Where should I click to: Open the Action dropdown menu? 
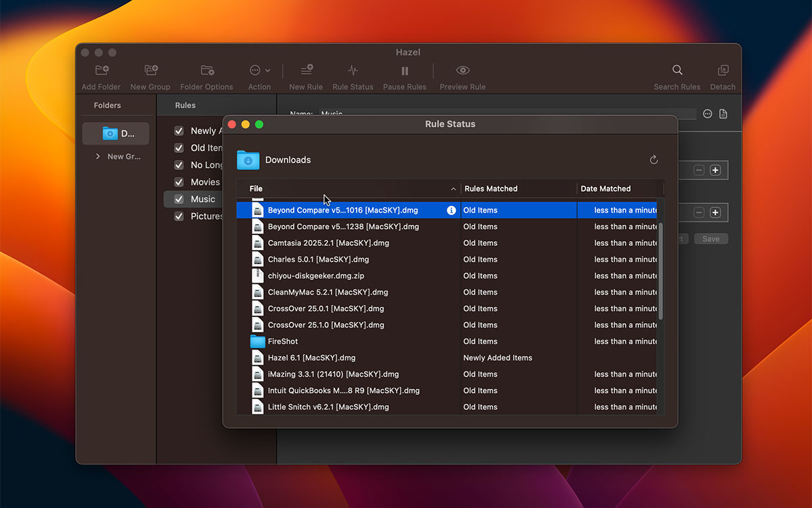click(x=259, y=70)
